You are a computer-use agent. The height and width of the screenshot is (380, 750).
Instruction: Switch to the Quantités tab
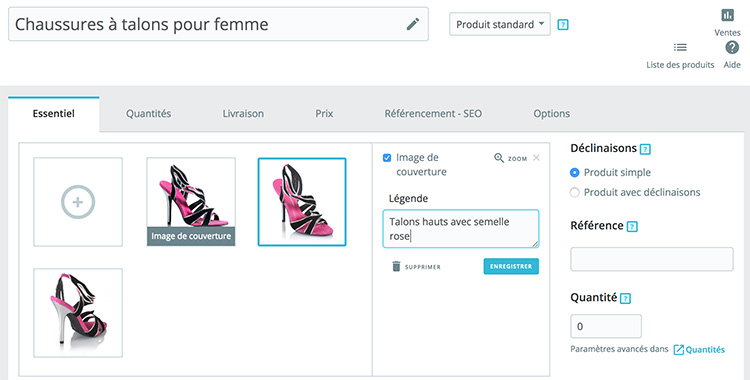[148, 114]
